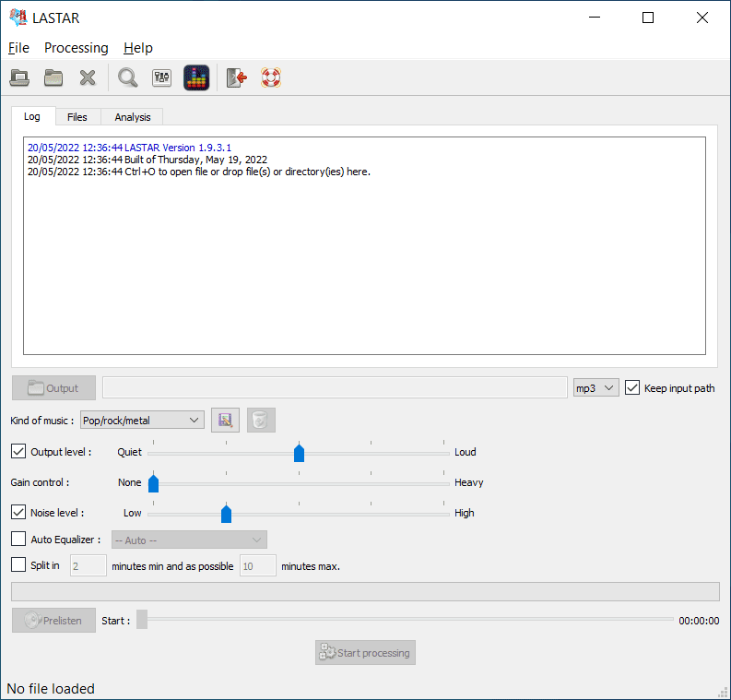Click the output path text field
This screenshot has height=700, width=731.
(335, 387)
